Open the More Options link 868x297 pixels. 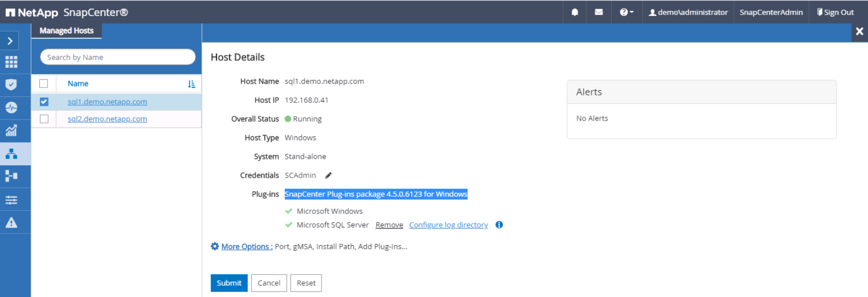pos(247,247)
